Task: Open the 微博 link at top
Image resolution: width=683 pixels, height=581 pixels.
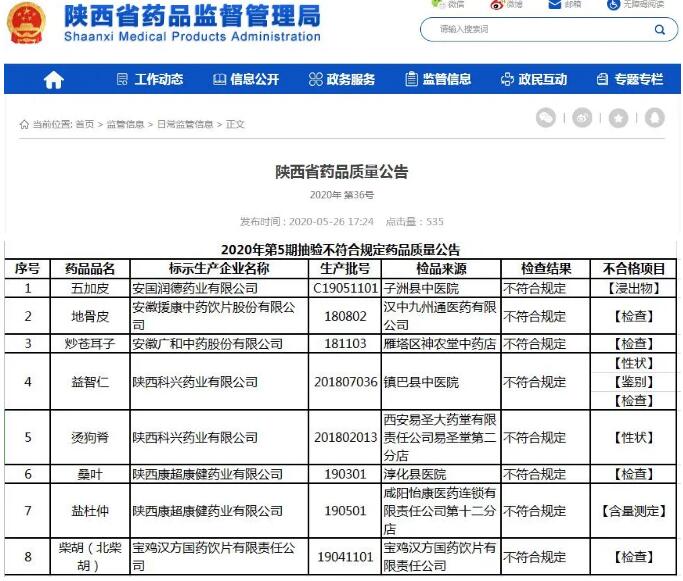Action: click(506, 5)
